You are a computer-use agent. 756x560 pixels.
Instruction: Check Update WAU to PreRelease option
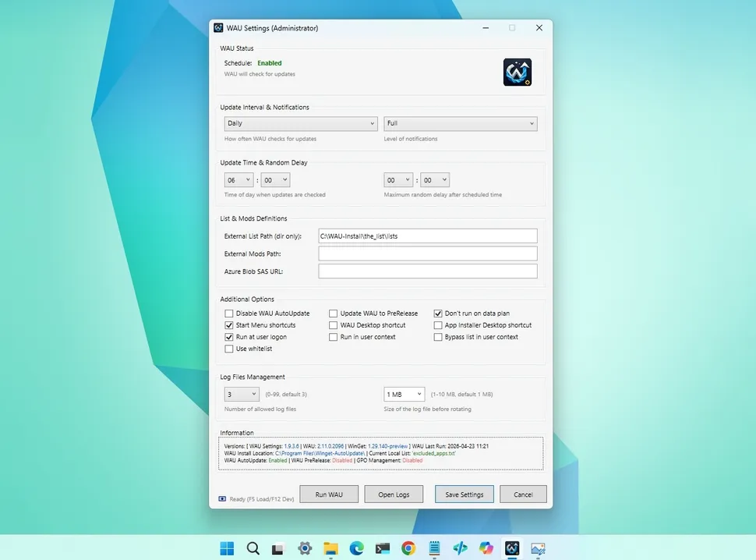(334, 314)
